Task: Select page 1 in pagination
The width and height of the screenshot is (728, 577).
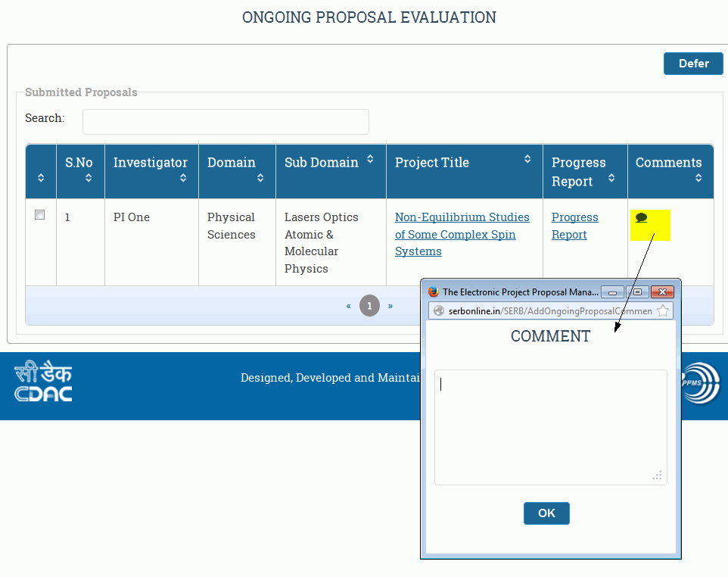Action: pos(369,306)
